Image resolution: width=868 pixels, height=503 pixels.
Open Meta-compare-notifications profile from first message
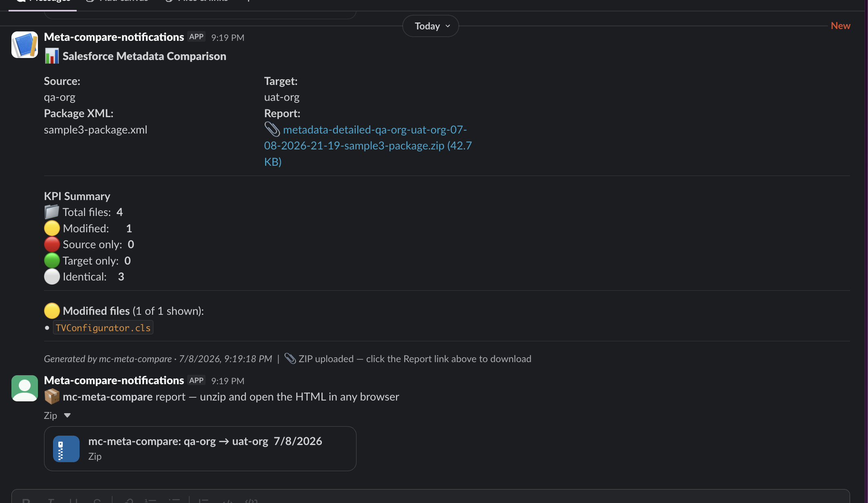[x=114, y=37]
